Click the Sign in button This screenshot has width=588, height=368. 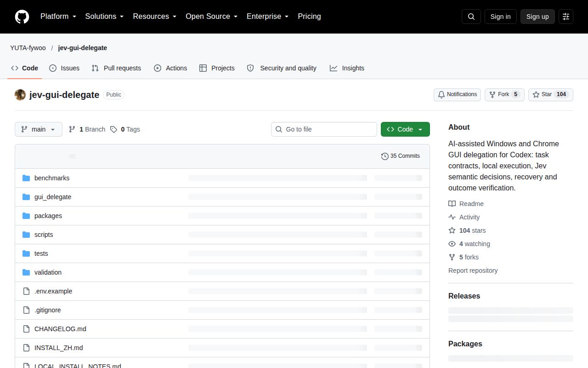(500, 17)
